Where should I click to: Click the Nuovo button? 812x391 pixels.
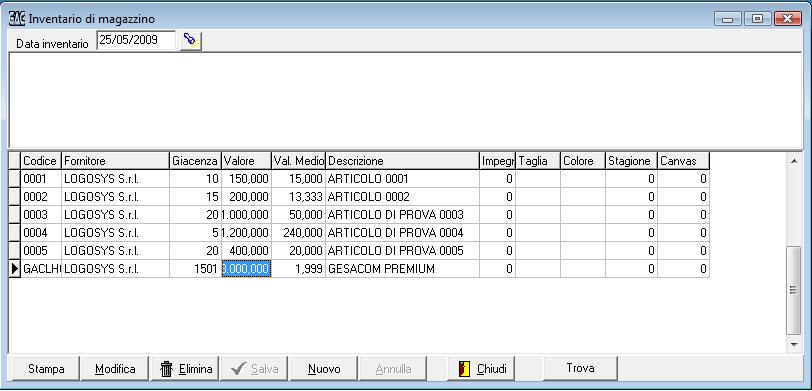tap(324, 369)
